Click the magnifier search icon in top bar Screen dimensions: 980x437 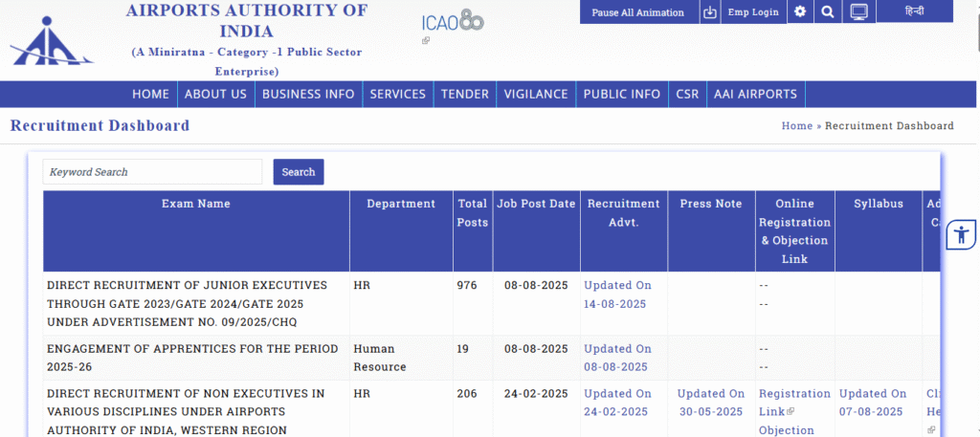tap(828, 12)
